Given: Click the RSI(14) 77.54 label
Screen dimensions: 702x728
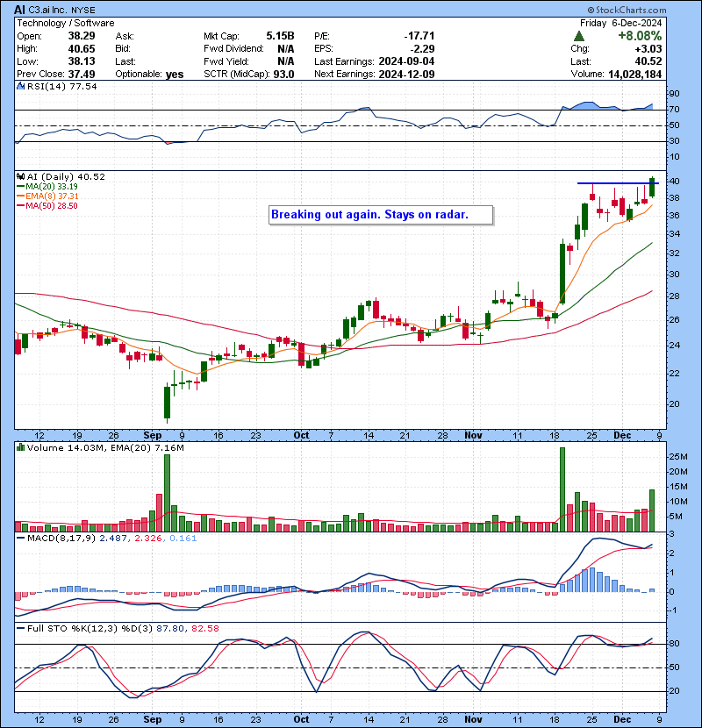Looking at the screenshot, I should pos(61,86).
